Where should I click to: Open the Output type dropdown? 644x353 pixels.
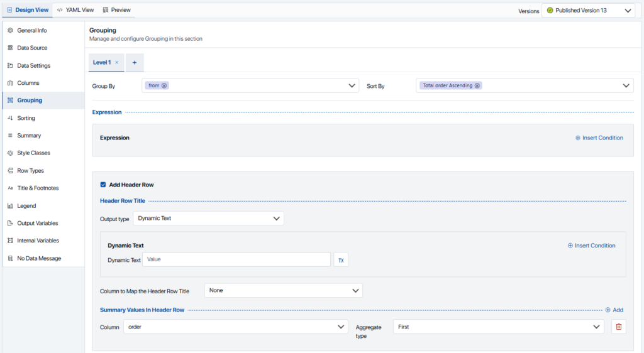click(x=208, y=219)
